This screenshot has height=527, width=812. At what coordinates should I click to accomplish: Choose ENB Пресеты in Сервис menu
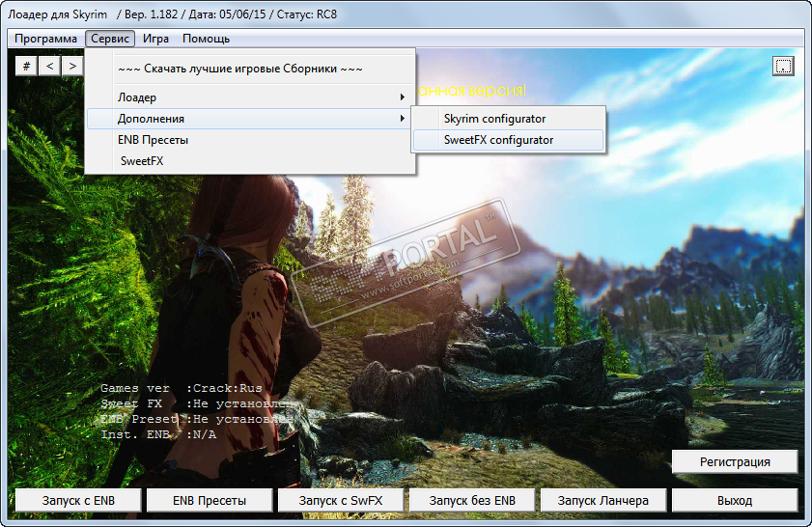(x=251, y=140)
